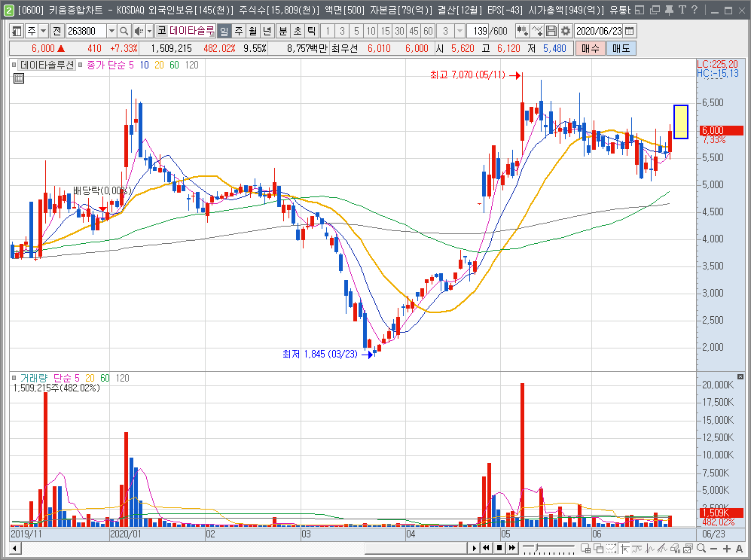This screenshot has height=560, width=751.
Task: Click the 데이타솔루션 legend label
Action: point(47,65)
